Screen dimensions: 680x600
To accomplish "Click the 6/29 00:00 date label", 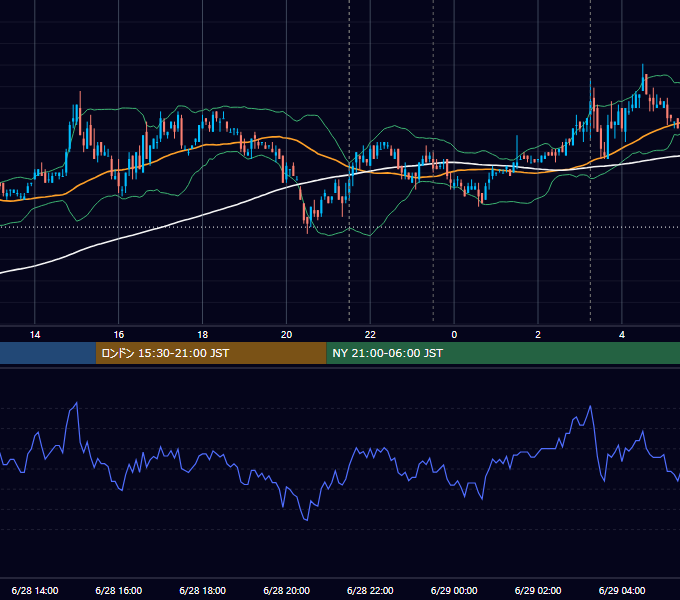I will [x=454, y=590].
